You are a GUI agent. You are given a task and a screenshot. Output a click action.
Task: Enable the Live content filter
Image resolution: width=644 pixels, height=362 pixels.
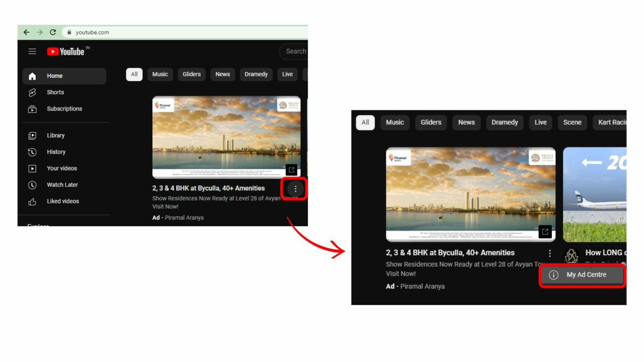(287, 74)
